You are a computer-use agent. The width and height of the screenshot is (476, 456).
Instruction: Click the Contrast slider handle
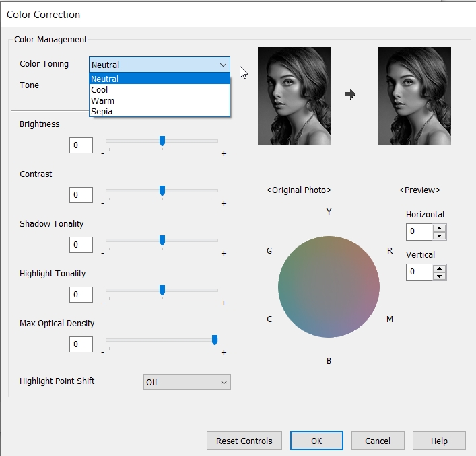(162, 190)
